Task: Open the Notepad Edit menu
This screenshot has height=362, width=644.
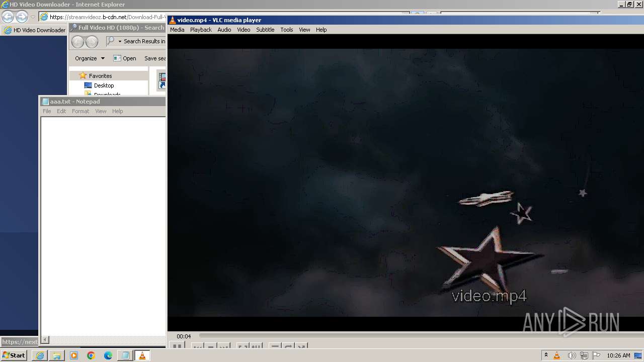Action: (x=61, y=111)
